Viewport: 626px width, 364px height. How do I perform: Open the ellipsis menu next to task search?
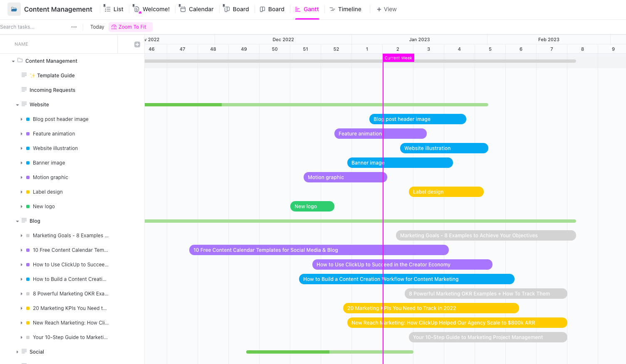click(74, 27)
